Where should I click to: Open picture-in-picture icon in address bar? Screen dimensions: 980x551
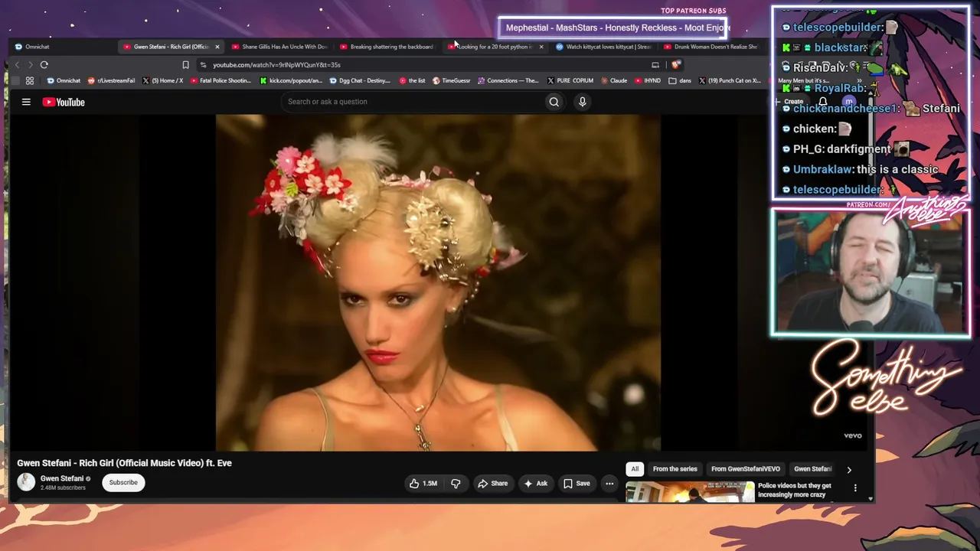[655, 65]
